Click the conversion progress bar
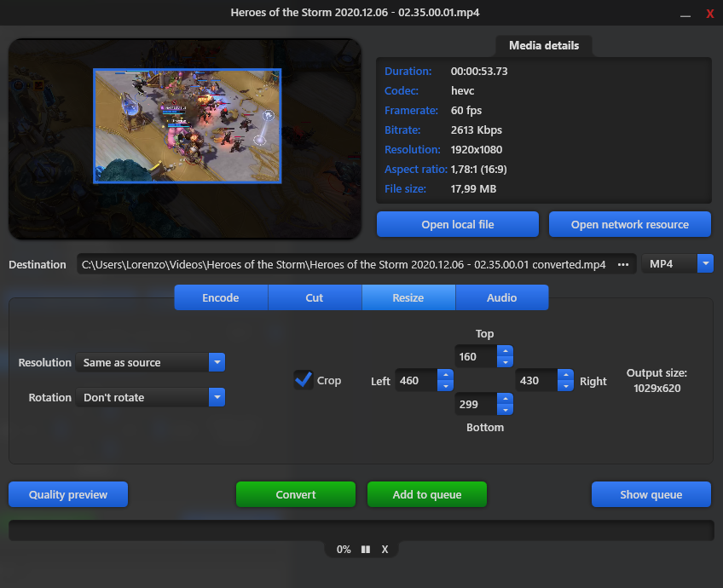Image resolution: width=723 pixels, height=588 pixels. 361,530
